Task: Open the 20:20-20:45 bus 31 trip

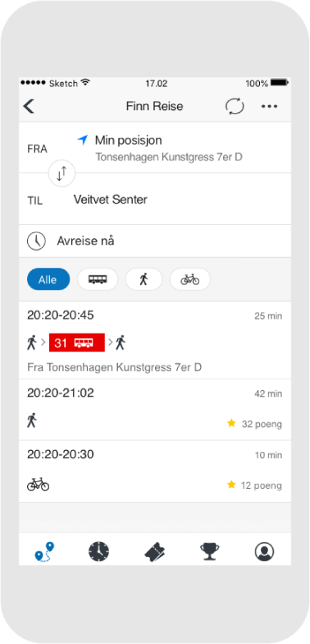Action: 155,340
